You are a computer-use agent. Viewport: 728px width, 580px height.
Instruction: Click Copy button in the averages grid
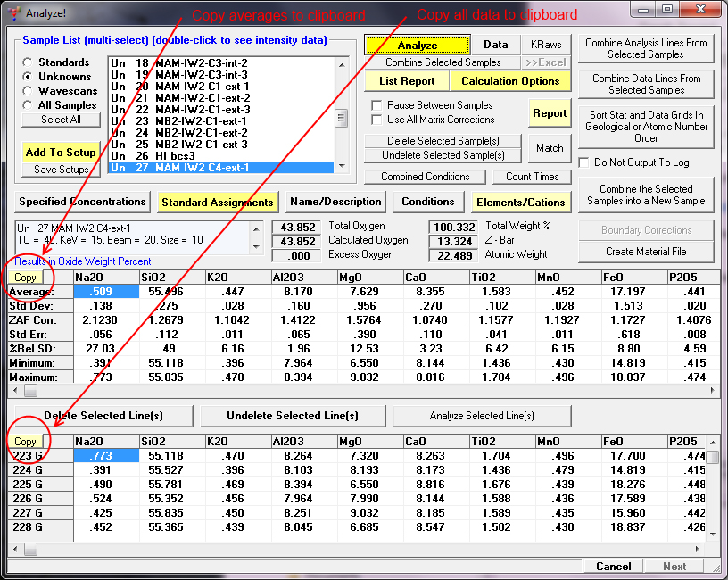point(25,278)
